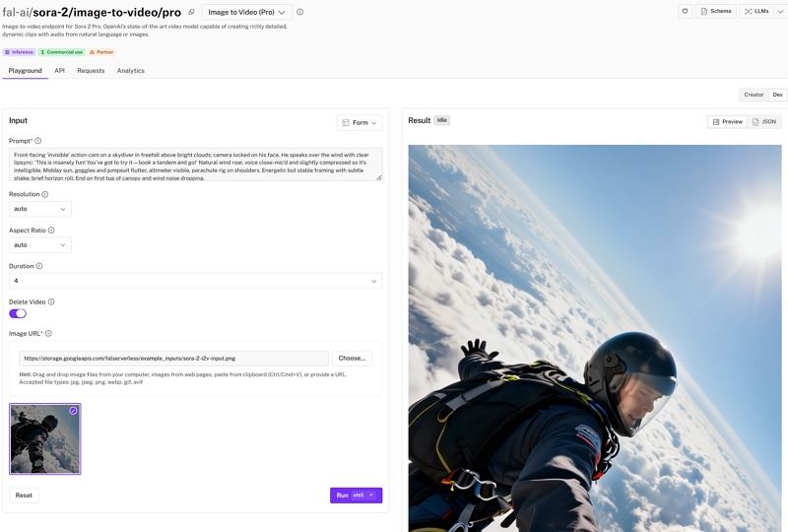The width and height of the screenshot is (788, 532).
Task: Expand the chevron next to LLMs
Action: point(781,11)
